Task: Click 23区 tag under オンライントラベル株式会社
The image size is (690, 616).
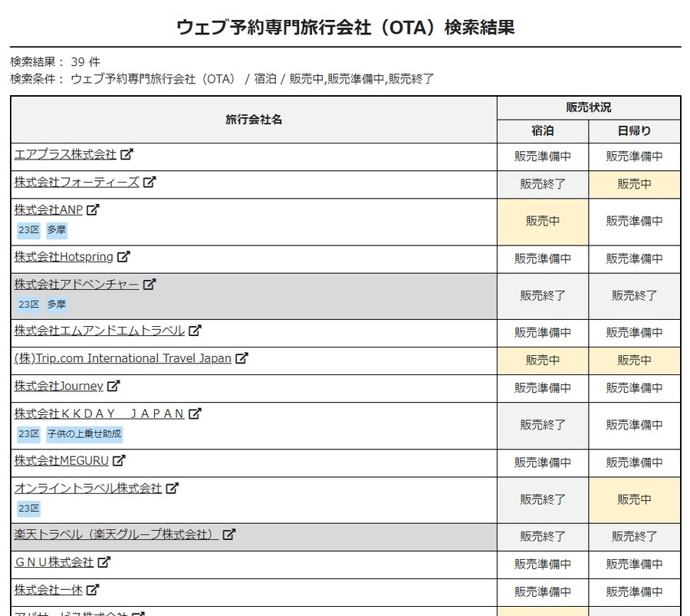Action: click(x=28, y=509)
